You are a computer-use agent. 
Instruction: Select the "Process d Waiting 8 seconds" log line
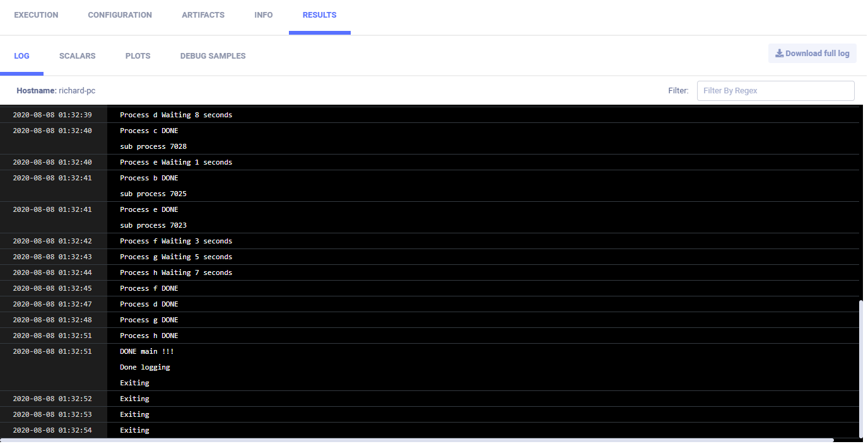[176, 115]
